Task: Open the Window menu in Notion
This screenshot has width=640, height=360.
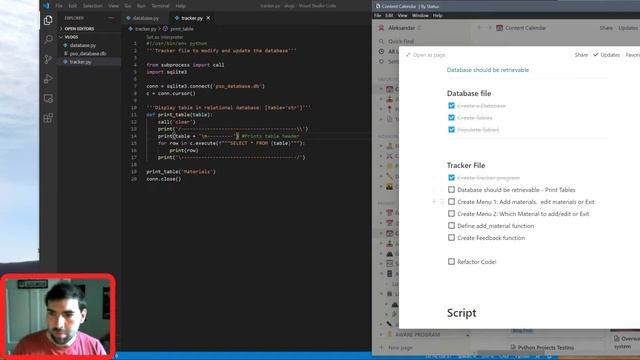Action: 420,16
